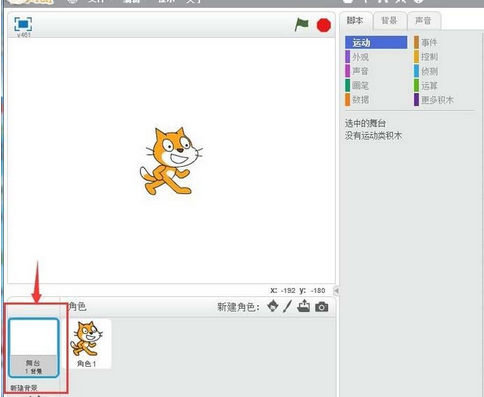The height and width of the screenshot is (397, 484).
Task: Click the x: -192 coordinate readout
Action: [x=283, y=290]
